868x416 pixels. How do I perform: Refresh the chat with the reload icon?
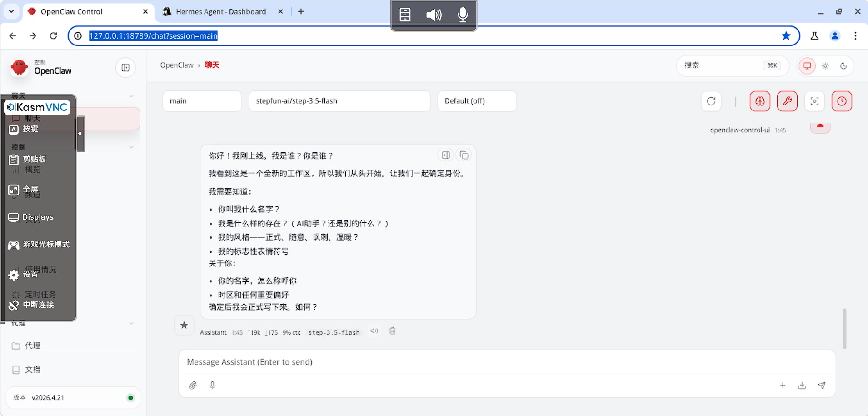pyautogui.click(x=710, y=101)
